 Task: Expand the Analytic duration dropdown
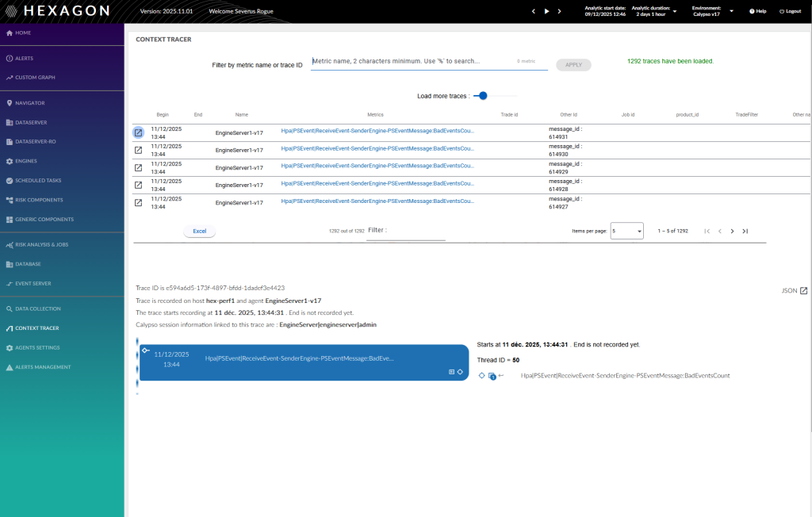tap(675, 11)
